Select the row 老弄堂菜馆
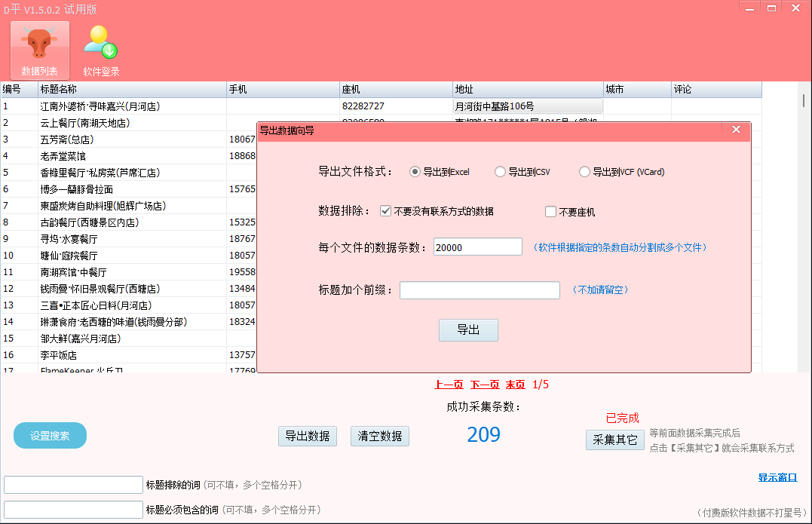 [x=129, y=156]
